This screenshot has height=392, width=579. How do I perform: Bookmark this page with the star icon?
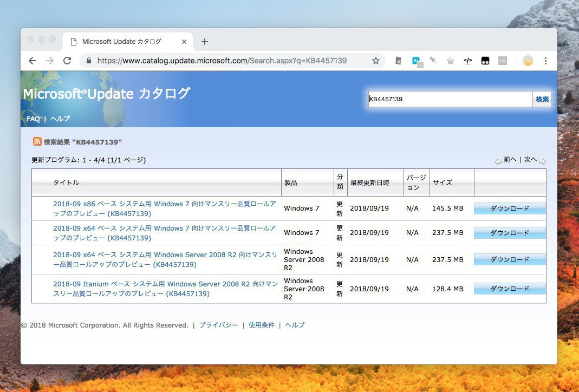point(376,61)
